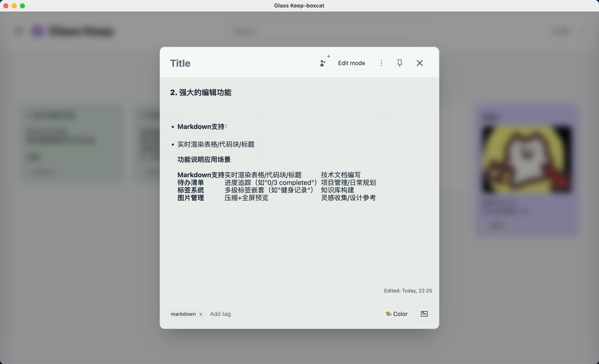
Task: Add a collaborator using the person-plus icon
Action: coord(324,61)
